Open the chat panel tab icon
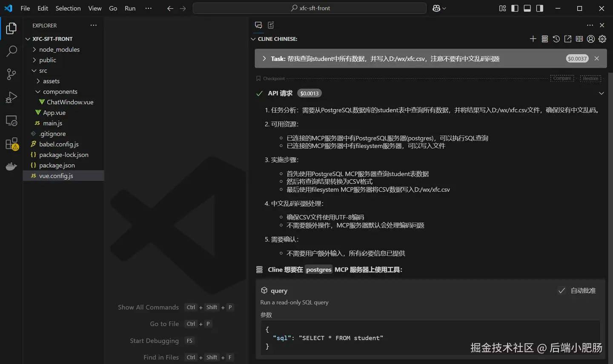Viewport: 613px width, 364px height. click(258, 25)
